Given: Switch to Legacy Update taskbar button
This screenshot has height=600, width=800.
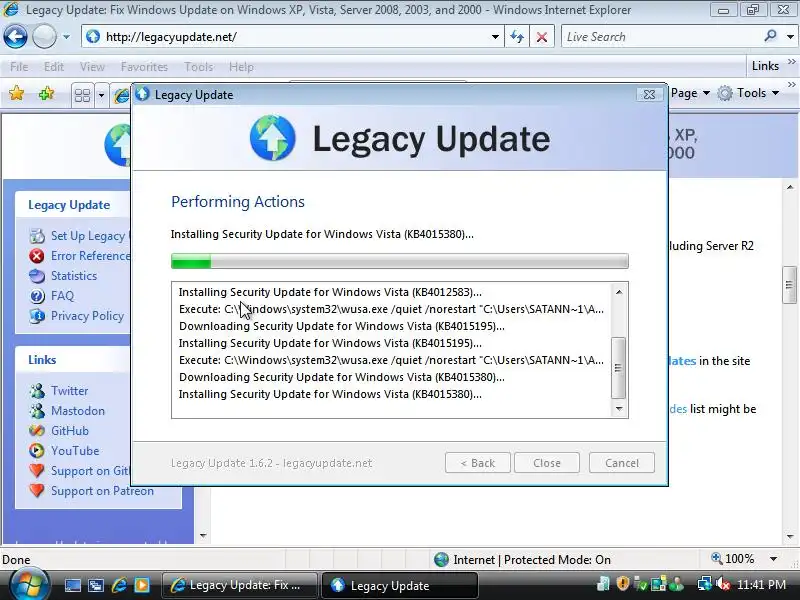Looking at the screenshot, I should click(399, 585).
